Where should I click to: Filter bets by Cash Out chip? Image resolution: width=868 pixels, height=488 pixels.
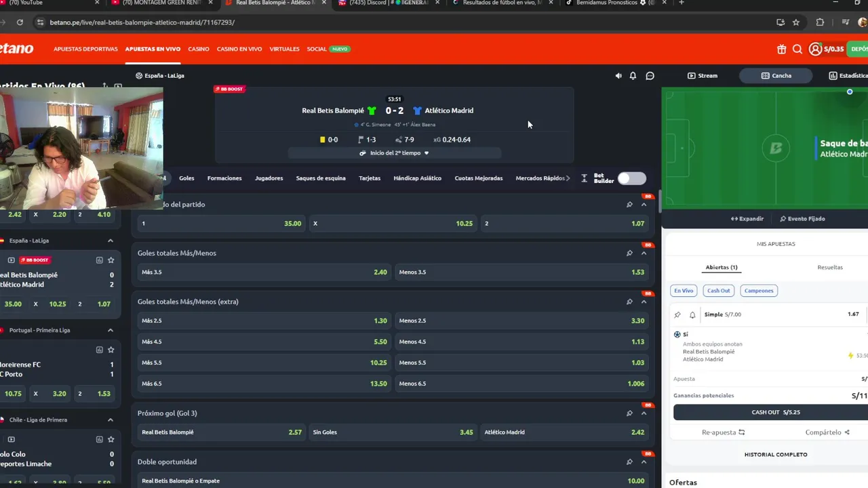[x=718, y=291]
